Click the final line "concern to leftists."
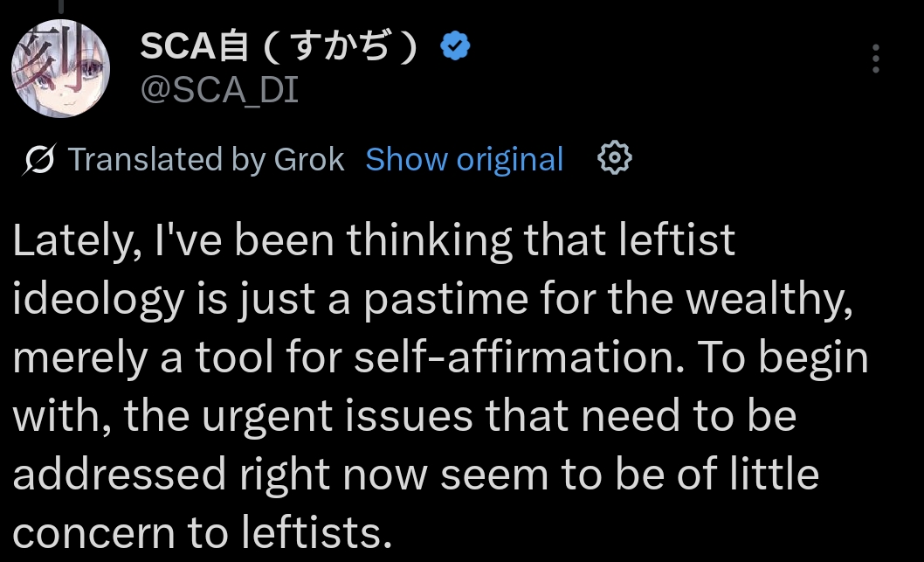 pos(202,531)
